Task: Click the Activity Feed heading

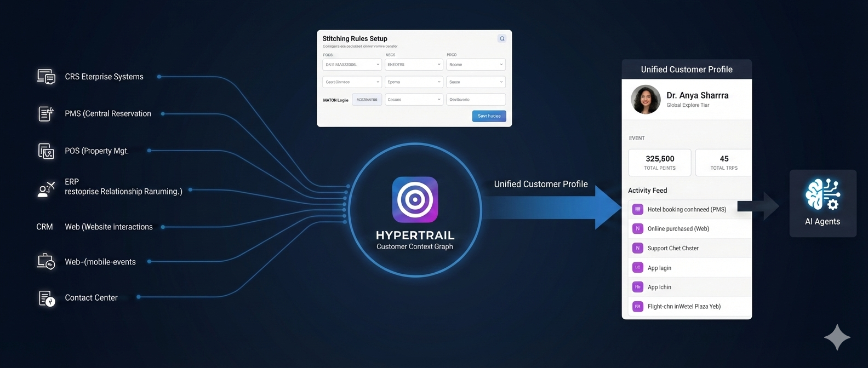Action: tap(647, 191)
